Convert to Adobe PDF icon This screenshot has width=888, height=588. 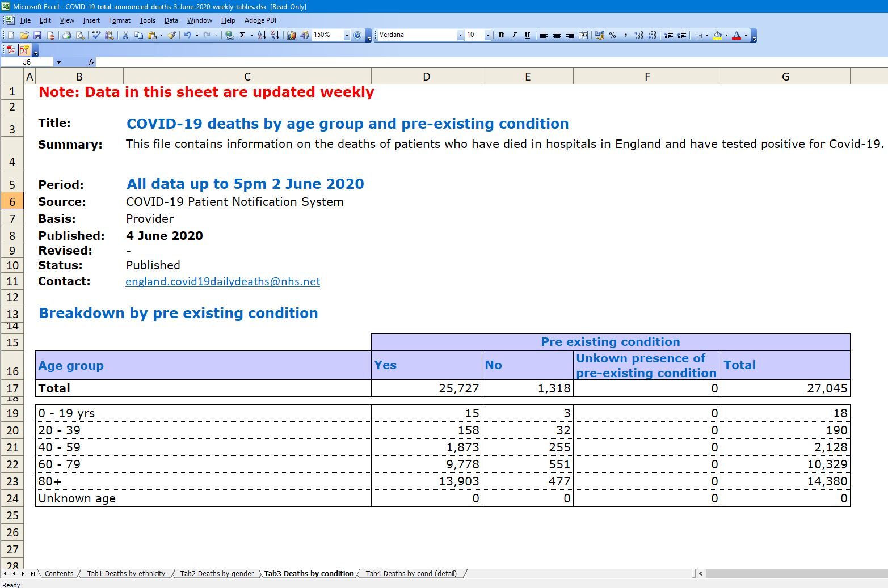[11, 50]
